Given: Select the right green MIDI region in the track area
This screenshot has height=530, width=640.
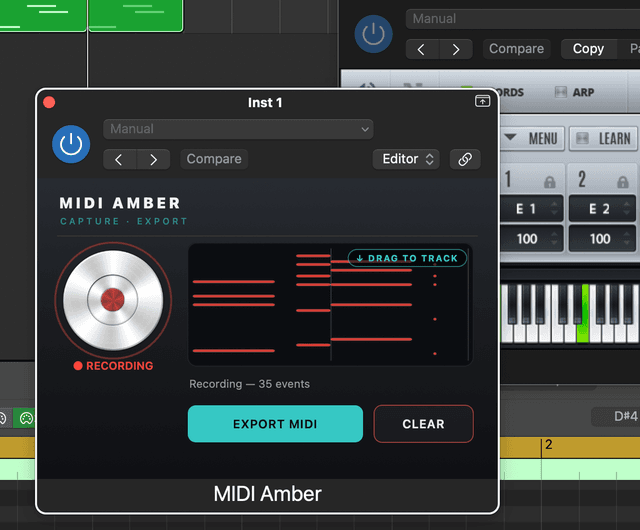Looking at the screenshot, I should pyautogui.click(x=136, y=15).
